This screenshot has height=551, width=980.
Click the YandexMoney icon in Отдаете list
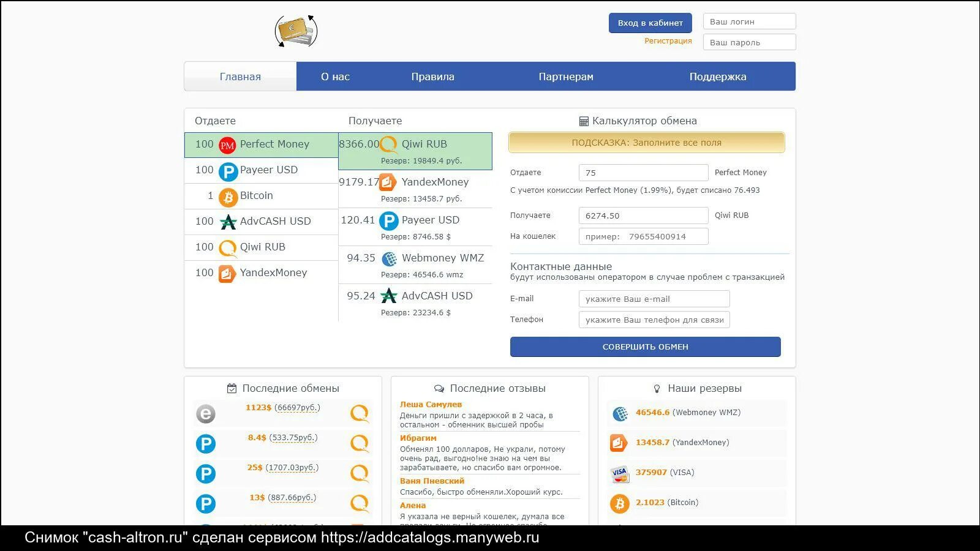(227, 274)
